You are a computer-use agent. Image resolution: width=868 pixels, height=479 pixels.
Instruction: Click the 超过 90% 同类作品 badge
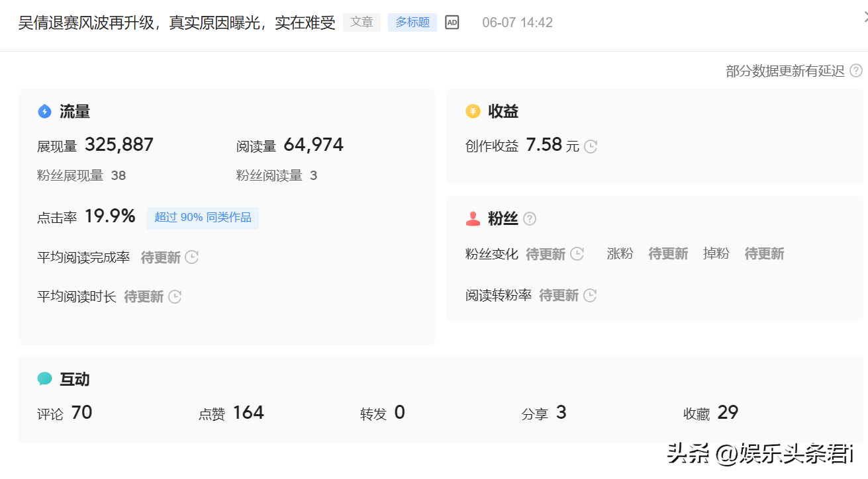(x=203, y=218)
